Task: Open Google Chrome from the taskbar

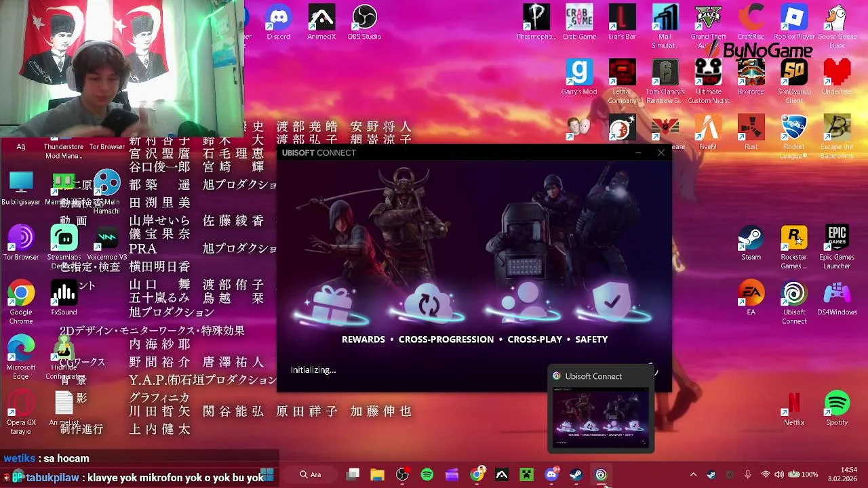Action: pyautogui.click(x=477, y=475)
